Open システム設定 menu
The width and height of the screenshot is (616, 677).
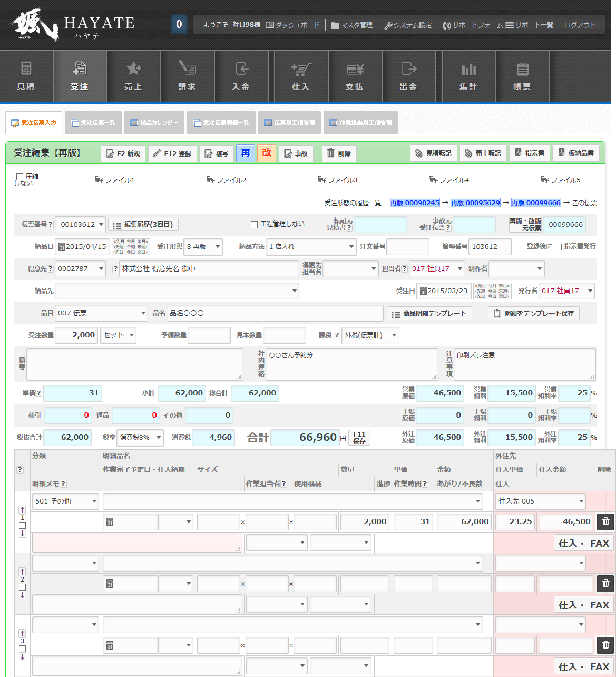[x=407, y=25]
